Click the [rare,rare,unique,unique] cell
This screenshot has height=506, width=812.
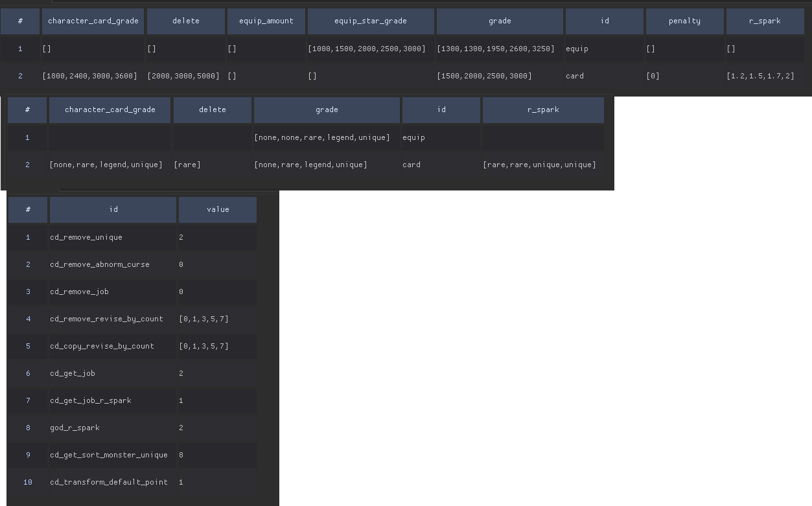[543, 165]
